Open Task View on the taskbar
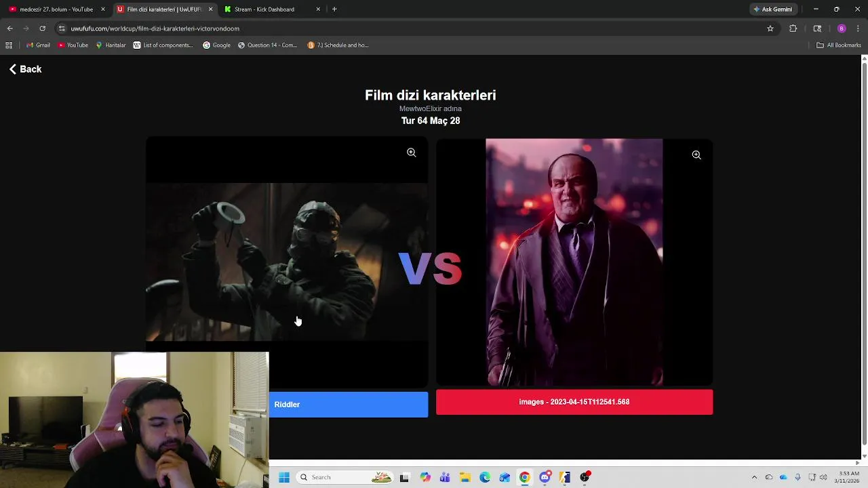This screenshot has height=488, width=868. tap(404, 477)
